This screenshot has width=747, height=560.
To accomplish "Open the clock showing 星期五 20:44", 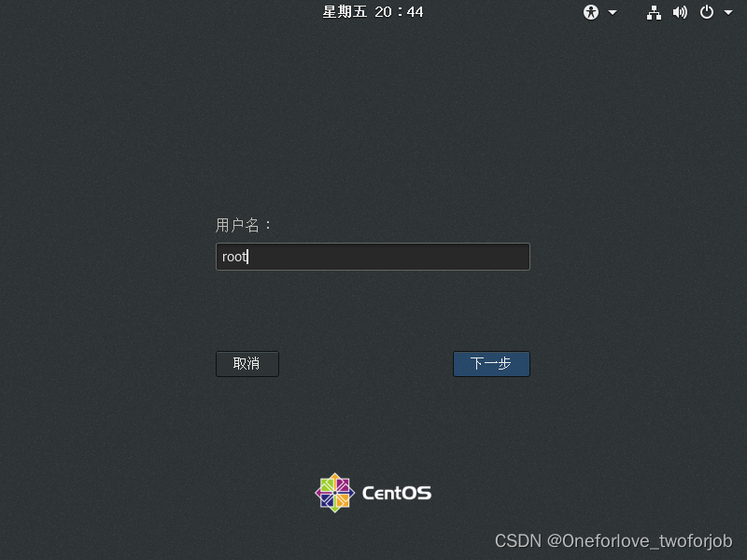I will pyautogui.click(x=373, y=12).
